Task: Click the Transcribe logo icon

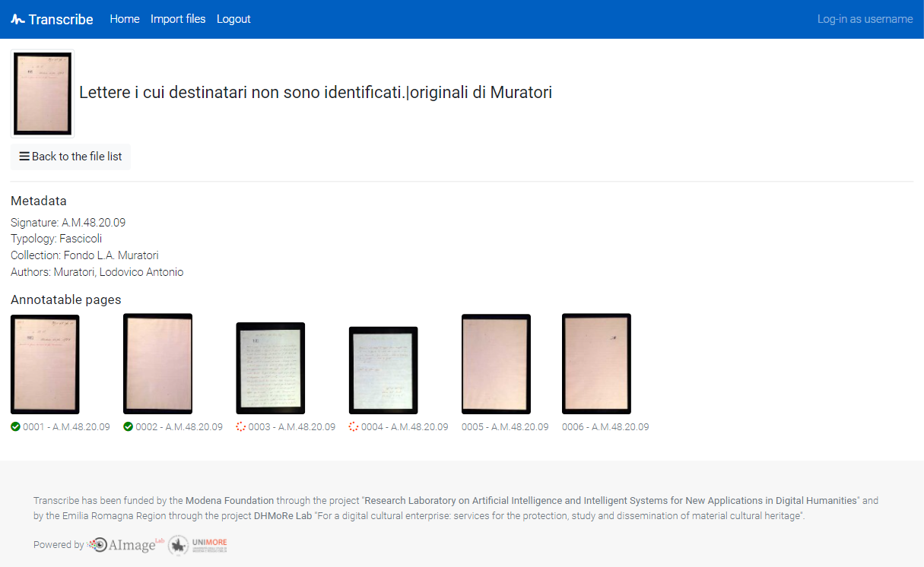Action: tap(17, 19)
